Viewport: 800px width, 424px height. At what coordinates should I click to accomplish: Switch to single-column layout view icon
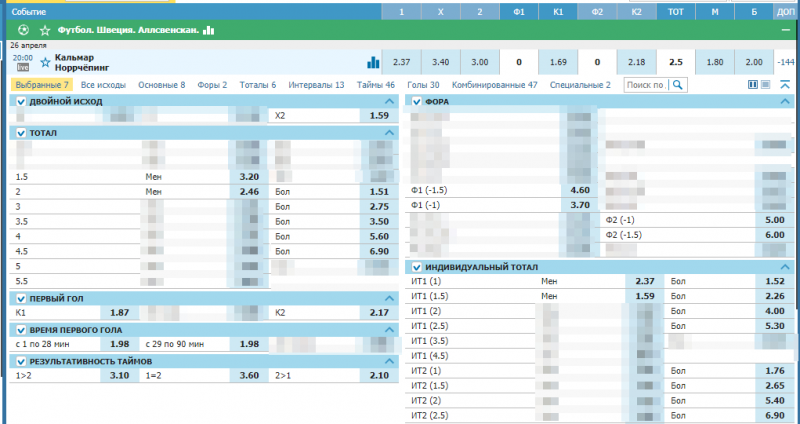click(x=766, y=86)
